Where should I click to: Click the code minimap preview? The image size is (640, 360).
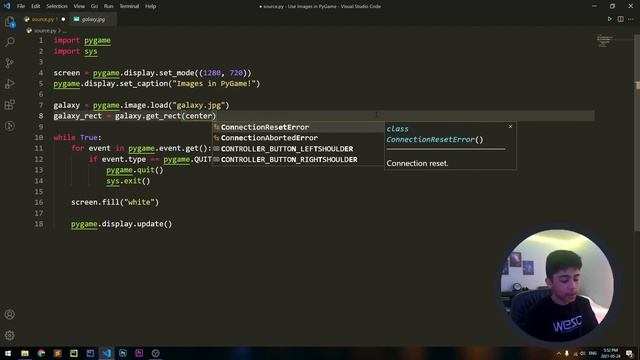tap(604, 41)
